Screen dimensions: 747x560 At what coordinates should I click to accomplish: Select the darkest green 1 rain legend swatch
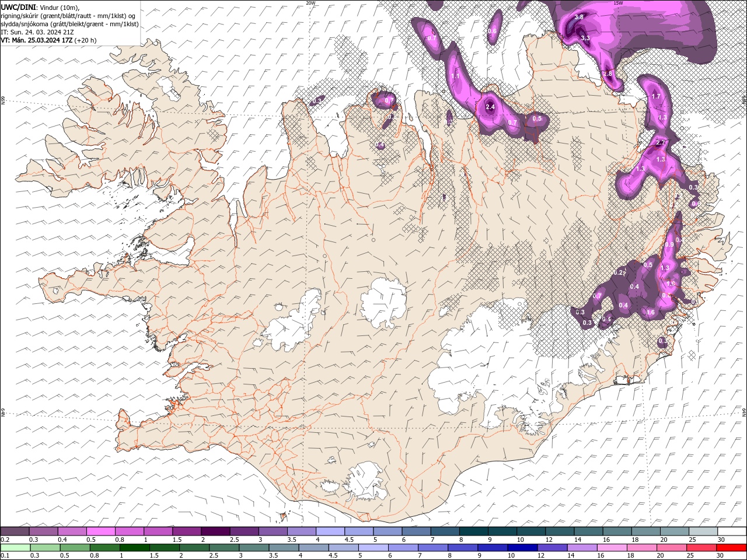134,548
